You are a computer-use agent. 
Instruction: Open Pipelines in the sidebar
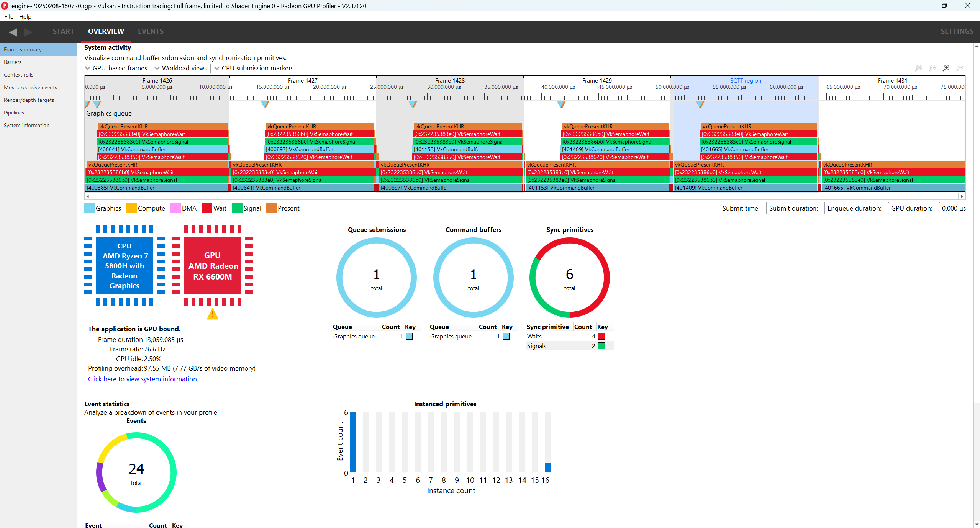click(x=38, y=113)
